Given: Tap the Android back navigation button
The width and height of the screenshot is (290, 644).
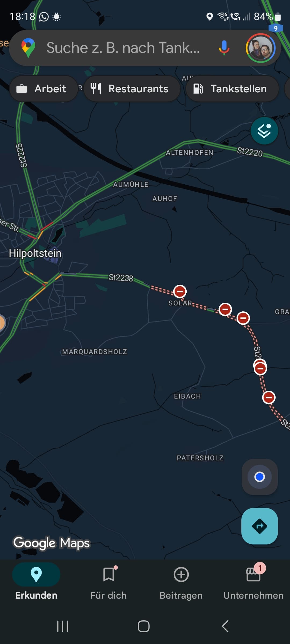Looking at the screenshot, I should 225,626.
